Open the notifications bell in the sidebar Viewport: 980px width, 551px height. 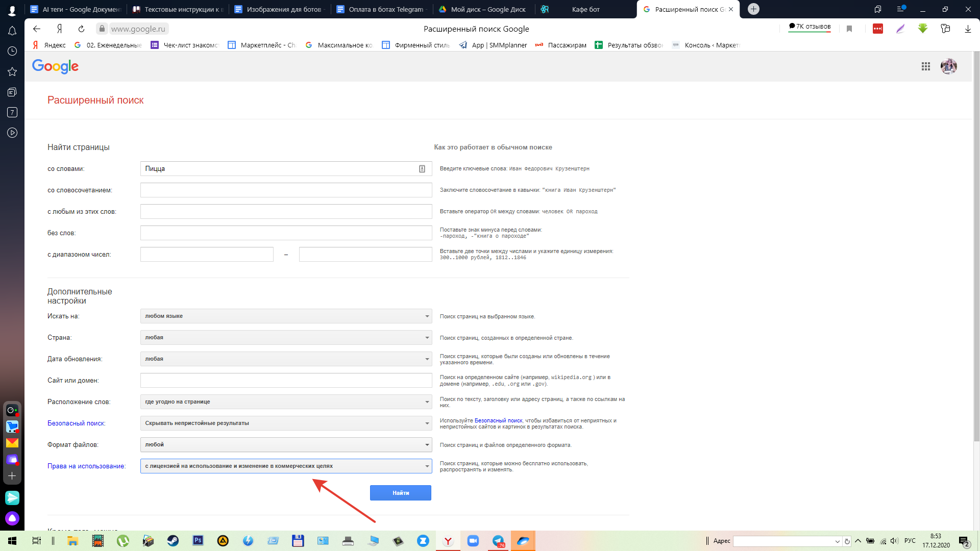click(x=12, y=31)
